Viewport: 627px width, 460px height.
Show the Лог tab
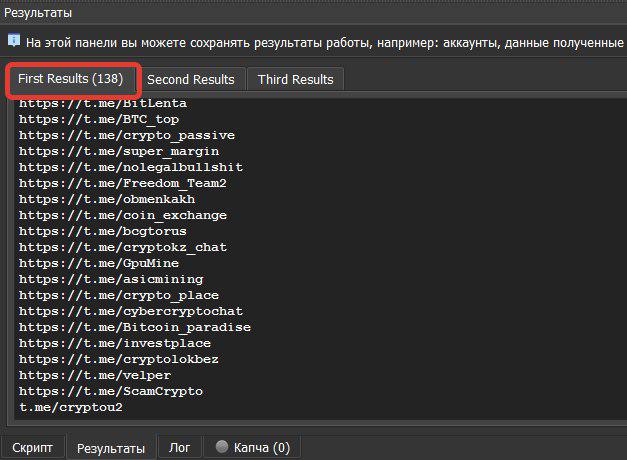(x=179, y=447)
